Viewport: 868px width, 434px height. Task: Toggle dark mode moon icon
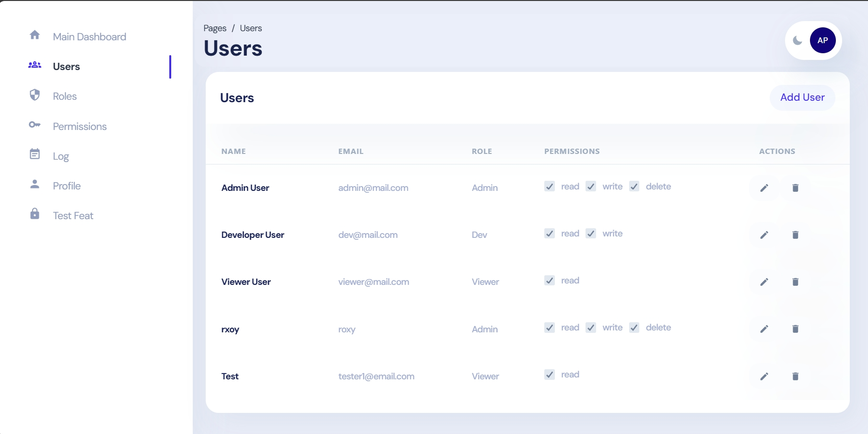tap(798, 41)
